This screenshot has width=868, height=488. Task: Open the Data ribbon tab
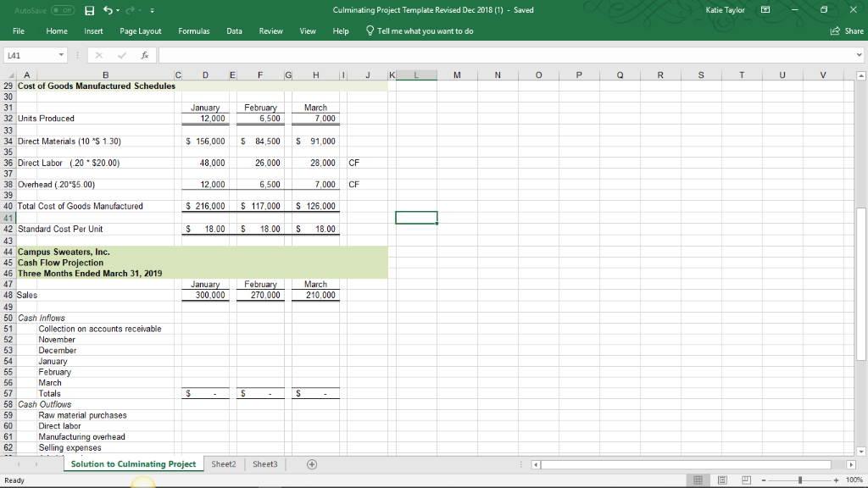click(x=234, y=31)
